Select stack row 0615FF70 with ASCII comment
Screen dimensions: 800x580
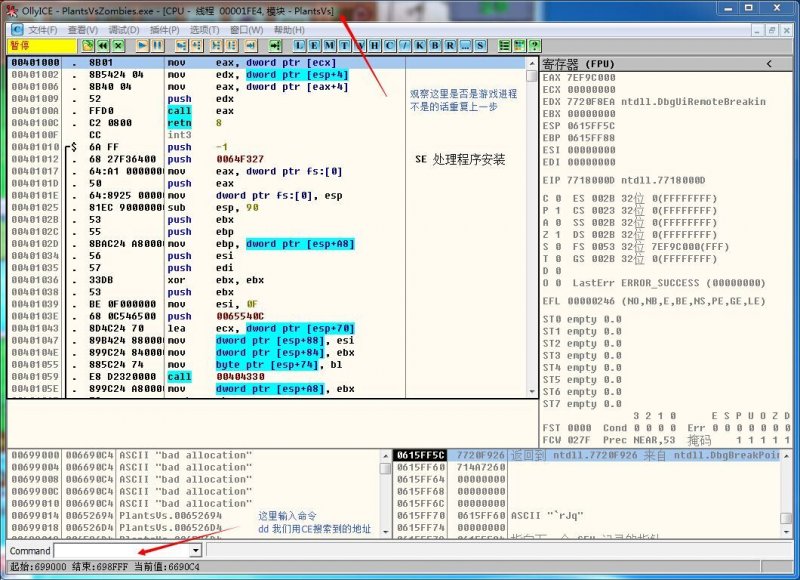[x=587, y=516]
